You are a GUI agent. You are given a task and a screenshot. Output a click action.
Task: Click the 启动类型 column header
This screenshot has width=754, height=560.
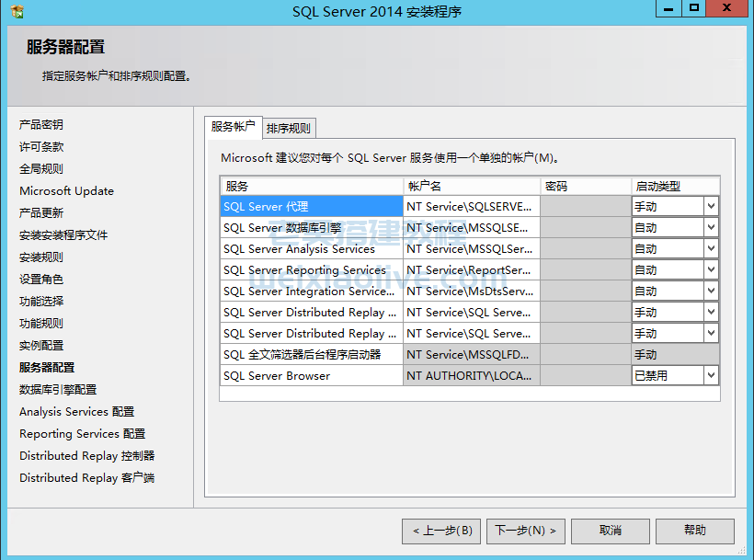pos(675,186)
